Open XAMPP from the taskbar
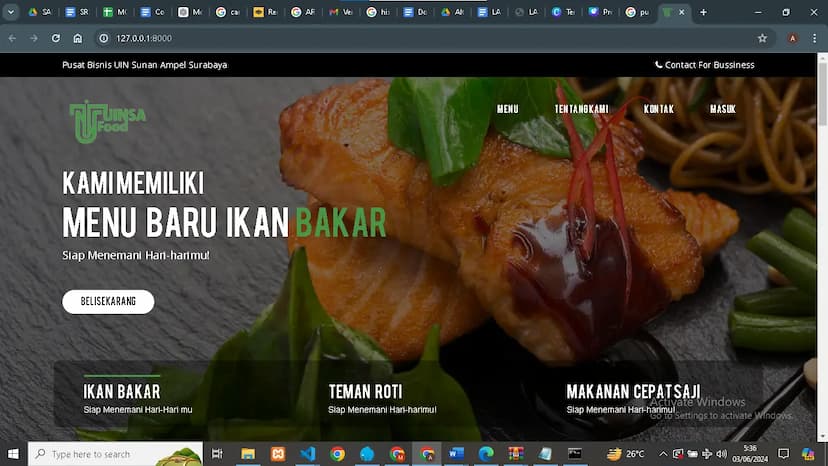The width and height of the screenshot is (828, 466). (x=278, y=454)
